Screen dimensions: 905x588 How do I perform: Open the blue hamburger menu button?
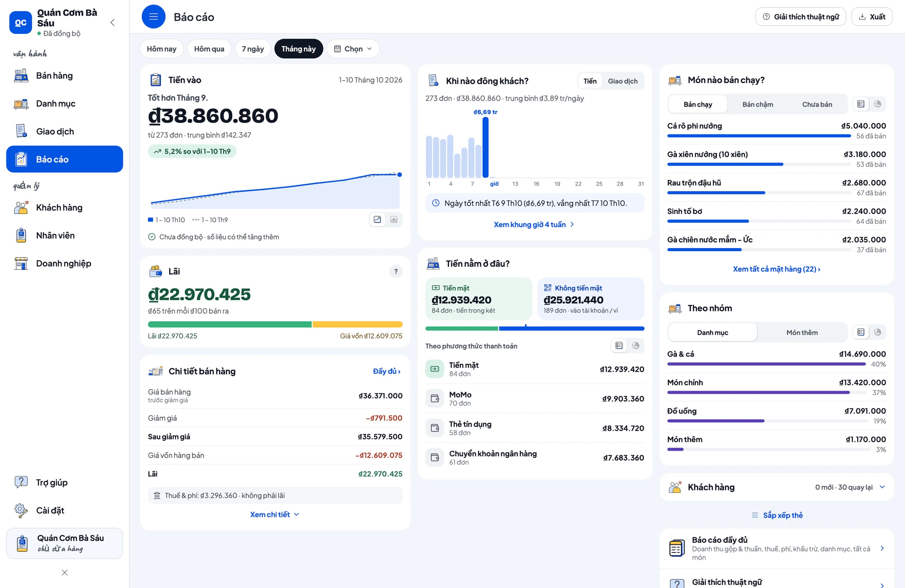(153, 17)
